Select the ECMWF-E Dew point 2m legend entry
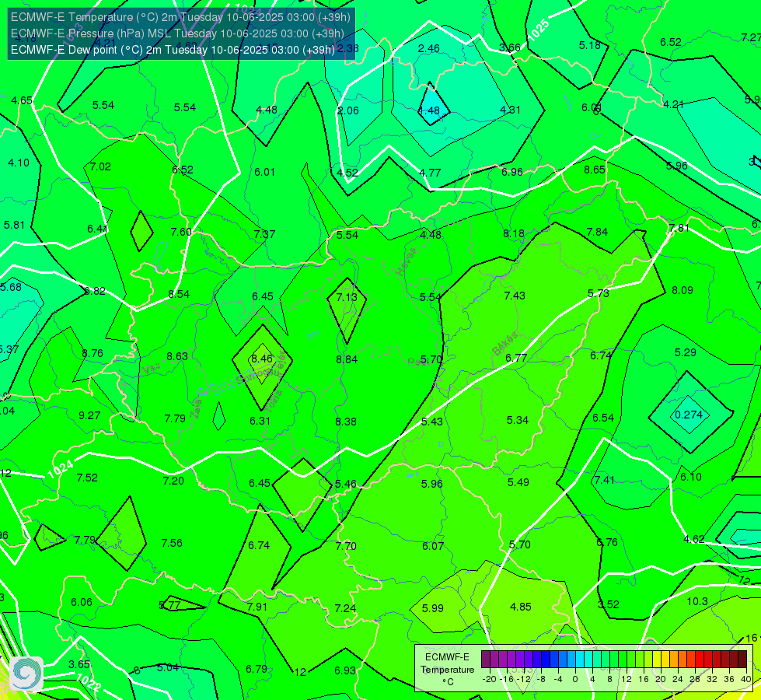Viewport: 761px width, 700px height. click(173, 50)
